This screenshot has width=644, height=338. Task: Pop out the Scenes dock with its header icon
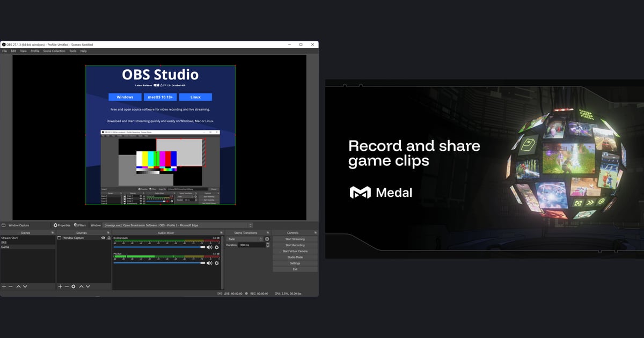[x=53, y=233]
